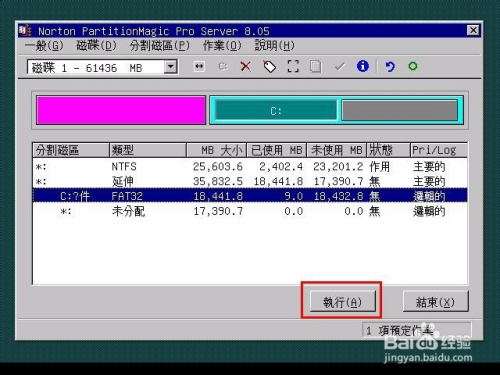Open the 說明(H) menu
The image size is (500, 375).
(275, 46)
